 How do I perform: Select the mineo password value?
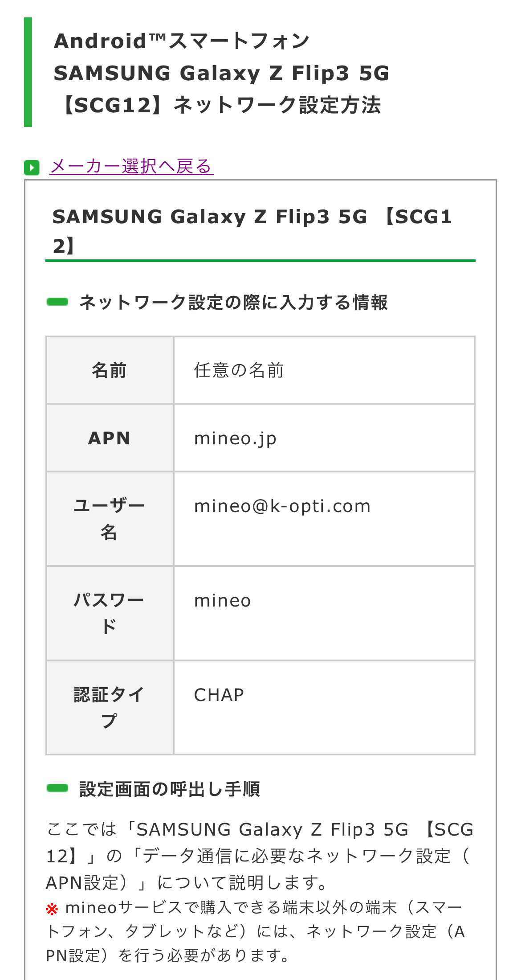[223, 601]
